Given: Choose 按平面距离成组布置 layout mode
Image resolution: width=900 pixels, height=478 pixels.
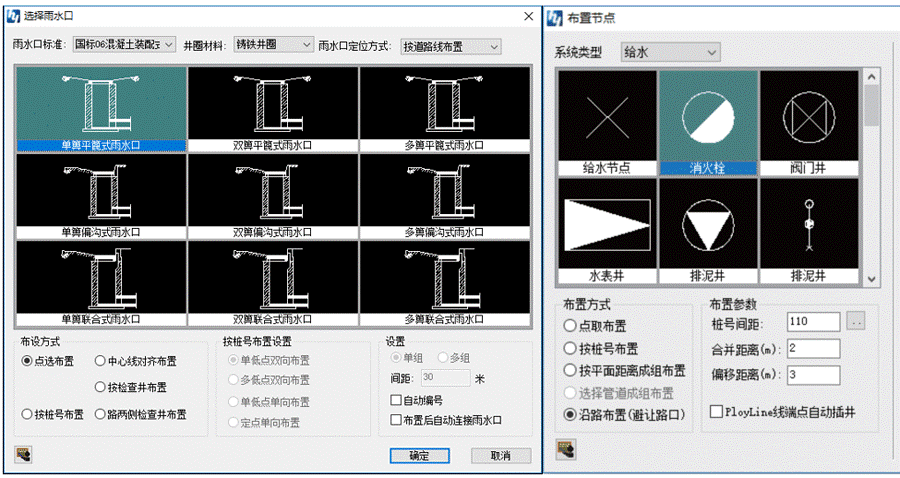Looking at the screenshot, I should (571, 370).
